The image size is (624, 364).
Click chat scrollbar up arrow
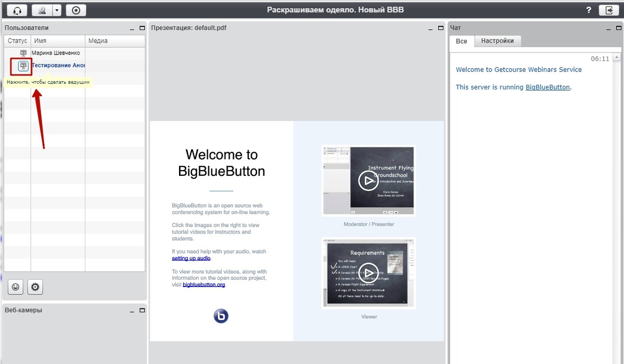(617, 58)
